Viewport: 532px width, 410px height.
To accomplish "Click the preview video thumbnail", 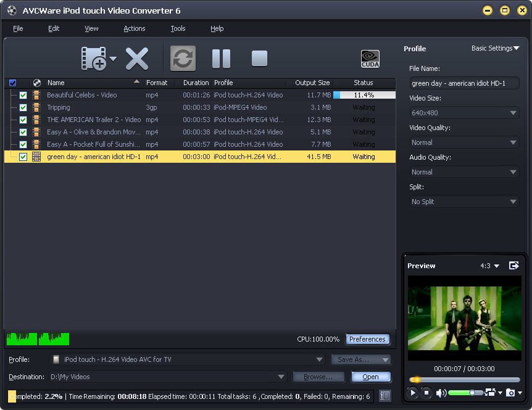I will tap(465, 318).
